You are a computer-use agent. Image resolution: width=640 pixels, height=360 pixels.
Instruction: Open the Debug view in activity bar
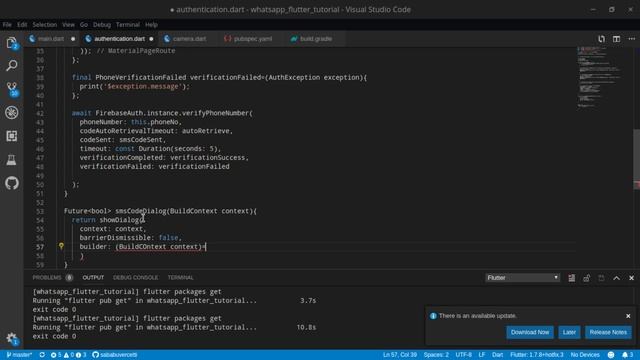(11, 112)
